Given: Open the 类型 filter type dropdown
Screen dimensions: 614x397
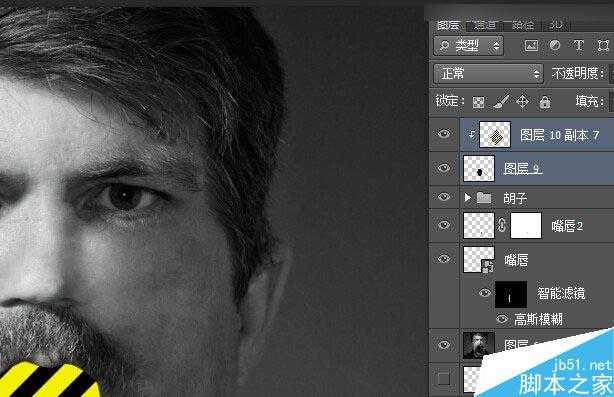Looking at the screenshot, I should pos(468,46).
